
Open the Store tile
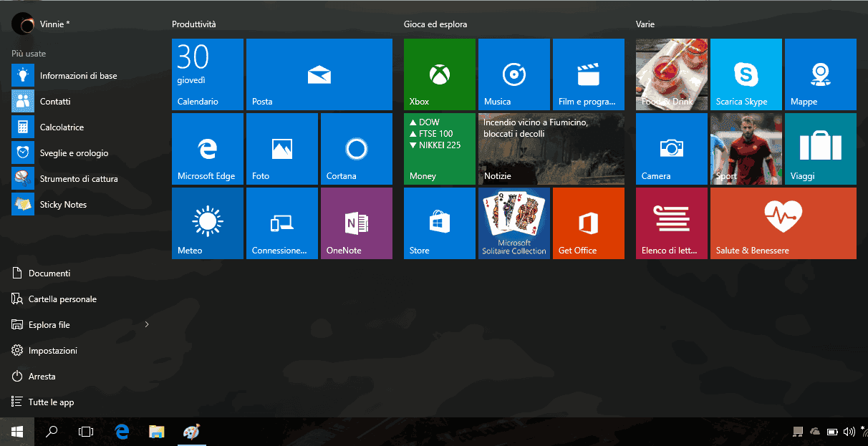pos(438,223)
